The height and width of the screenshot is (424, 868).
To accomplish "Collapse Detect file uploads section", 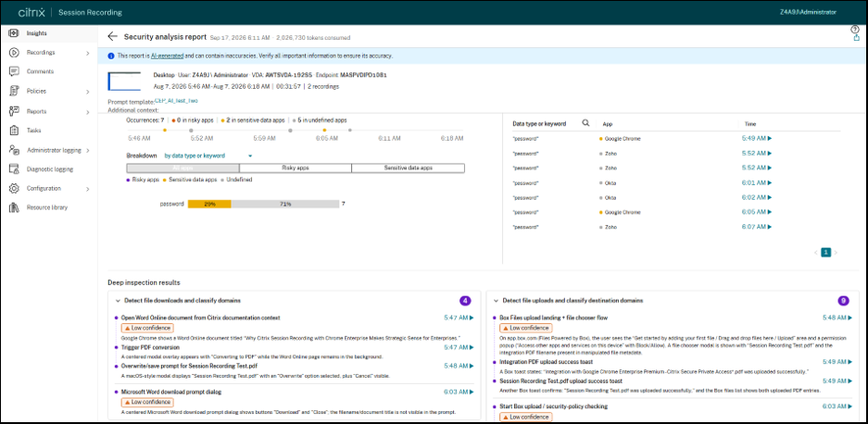I will (x=496, y=301).
